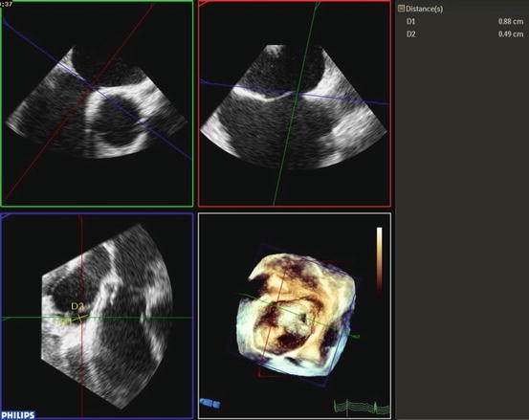This screenshot has width=529, height=420.
Task: Select the D1 measurement row
Action: [x=461, y=22]
